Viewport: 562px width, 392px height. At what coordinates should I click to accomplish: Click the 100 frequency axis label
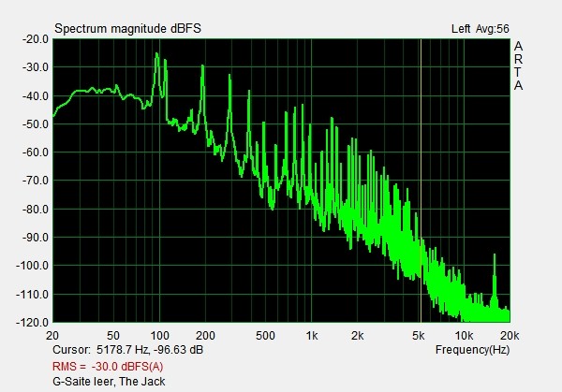point(159,336)
